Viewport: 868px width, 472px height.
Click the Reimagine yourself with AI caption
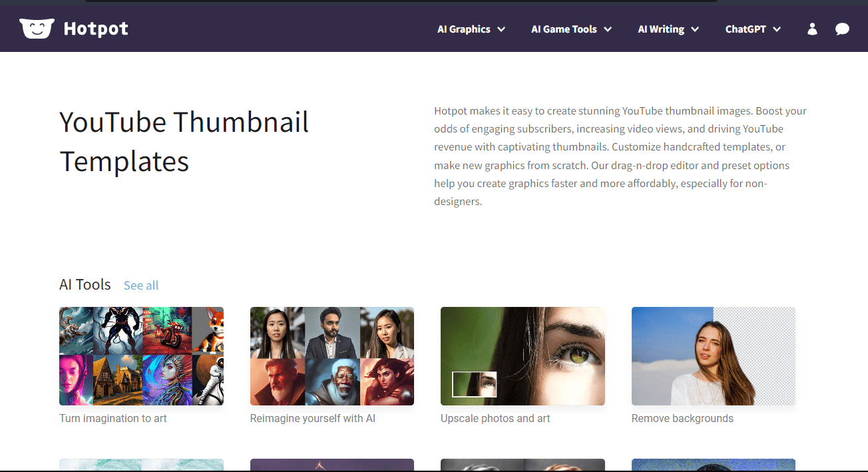tap(313, 418)
